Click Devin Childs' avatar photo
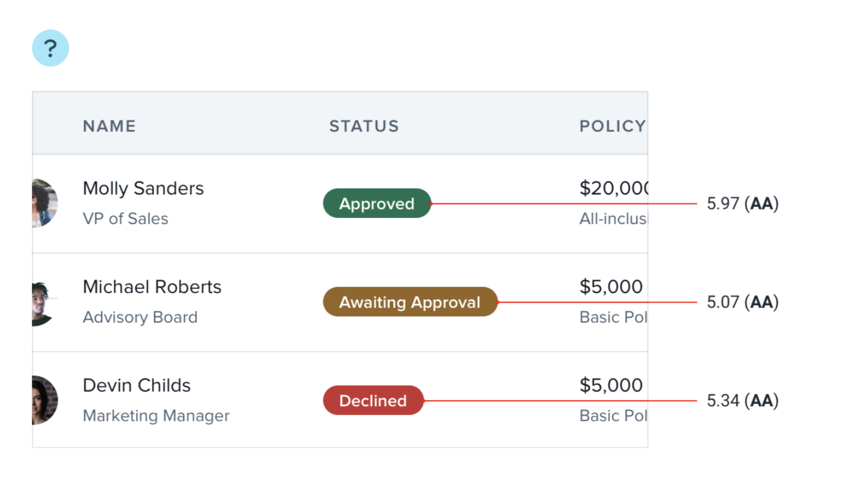Image resolution: width=868 pixels, height=496 pixels. (45, 400)
